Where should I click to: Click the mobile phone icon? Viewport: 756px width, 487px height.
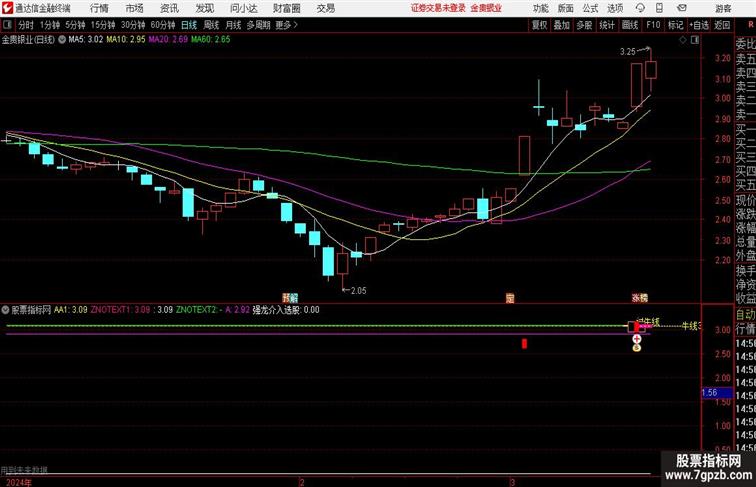(660, 8)
